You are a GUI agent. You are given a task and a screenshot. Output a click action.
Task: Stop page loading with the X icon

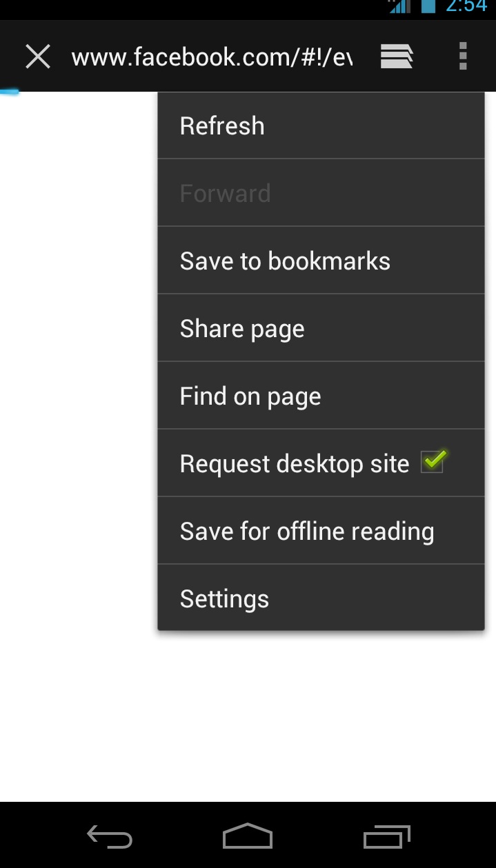coord(37,57)
